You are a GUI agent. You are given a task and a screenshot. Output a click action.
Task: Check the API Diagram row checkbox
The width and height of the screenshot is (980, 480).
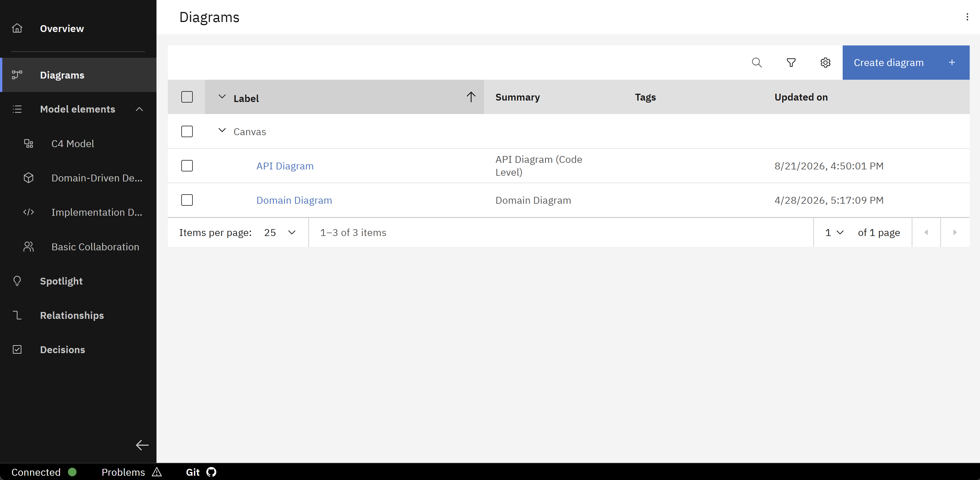187,166
